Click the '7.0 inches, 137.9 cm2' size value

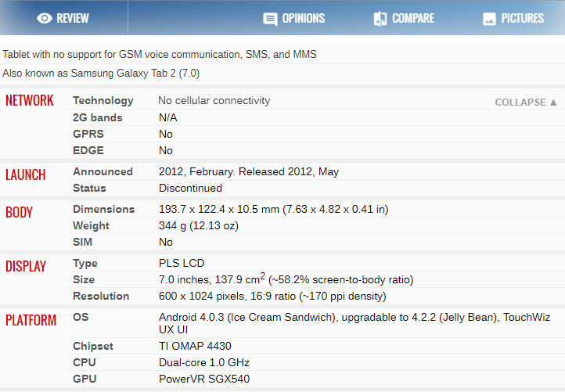pyautogui.click(x=212, y=279)
